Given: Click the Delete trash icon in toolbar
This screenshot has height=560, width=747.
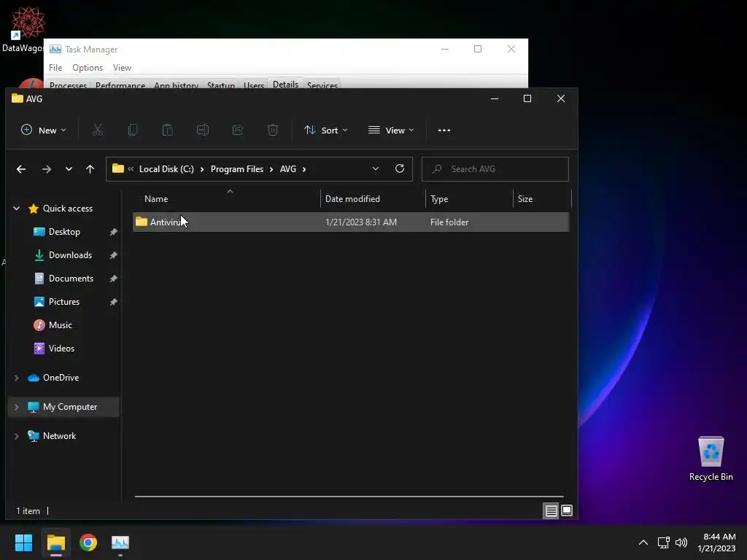Looking at the screenshot, I should coord(273,130).
